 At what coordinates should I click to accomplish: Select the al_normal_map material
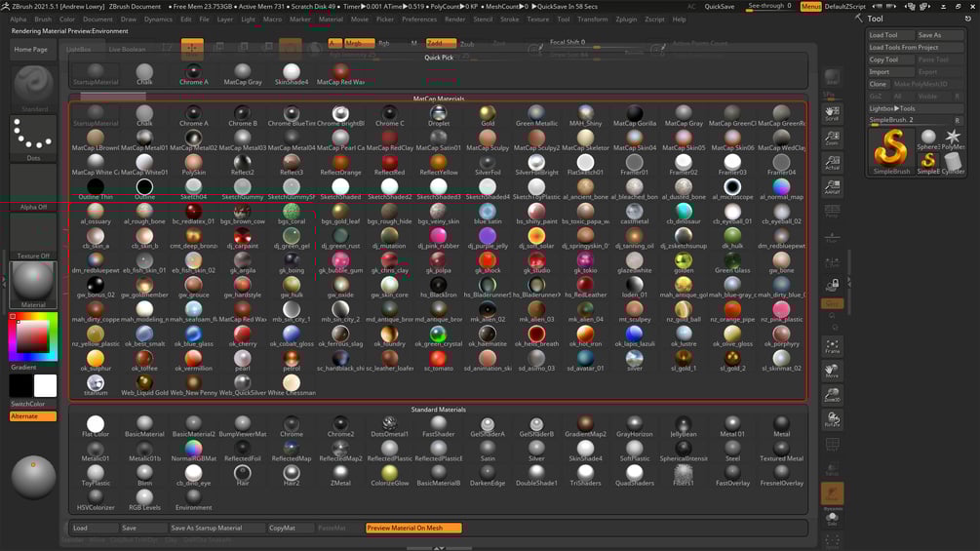[781, 187]
